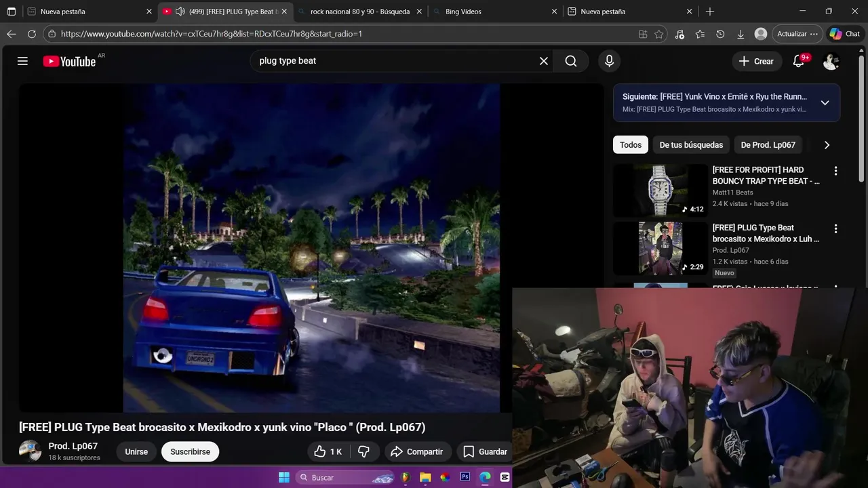Save the video with Guardar

pos(485,451)
